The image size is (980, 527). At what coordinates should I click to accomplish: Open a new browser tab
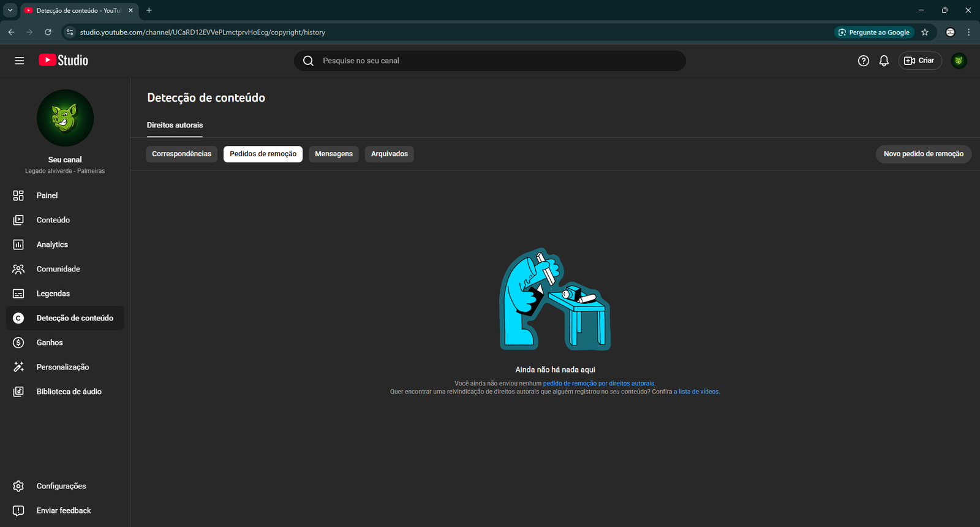149,10
